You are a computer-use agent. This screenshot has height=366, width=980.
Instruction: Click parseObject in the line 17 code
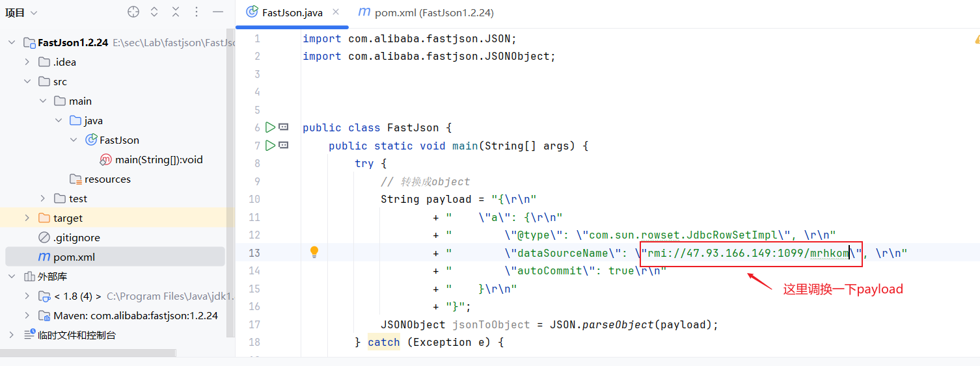click(618, 324)
